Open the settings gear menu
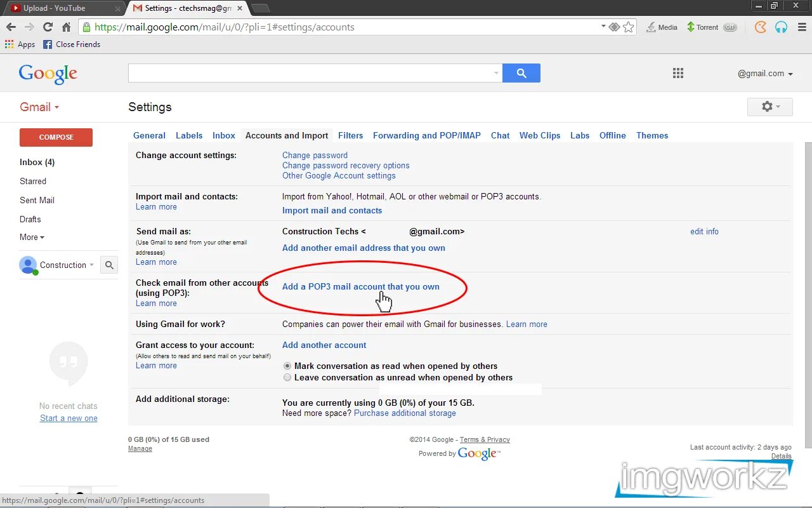Screen dimensions: 812x508 [x=769, y=107]
